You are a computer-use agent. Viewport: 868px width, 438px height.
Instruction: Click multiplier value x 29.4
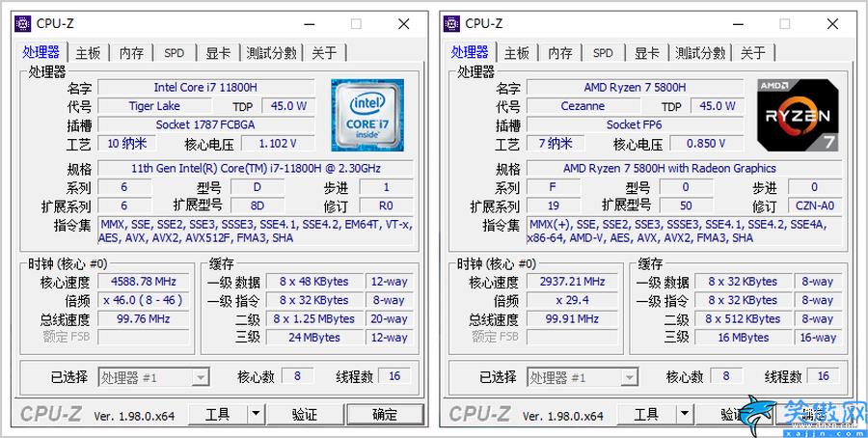[572, 300]
